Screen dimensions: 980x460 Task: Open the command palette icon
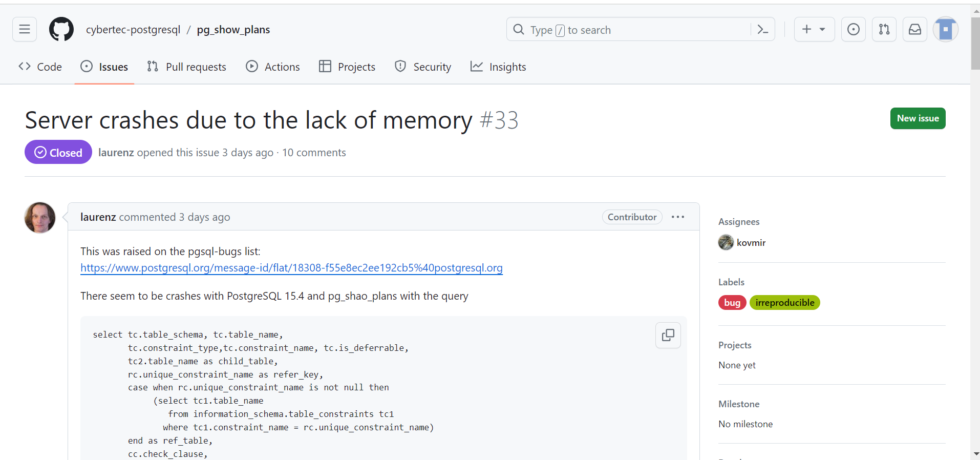pos(762,30)
